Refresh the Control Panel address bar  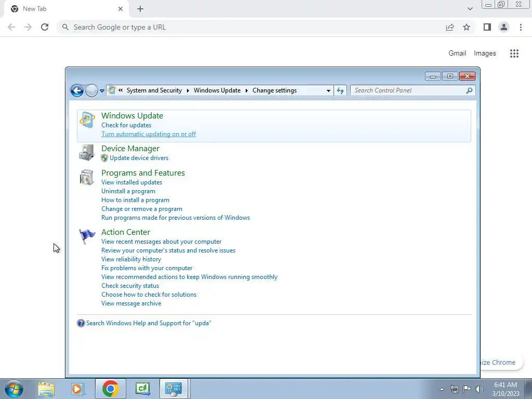point(340,90)
